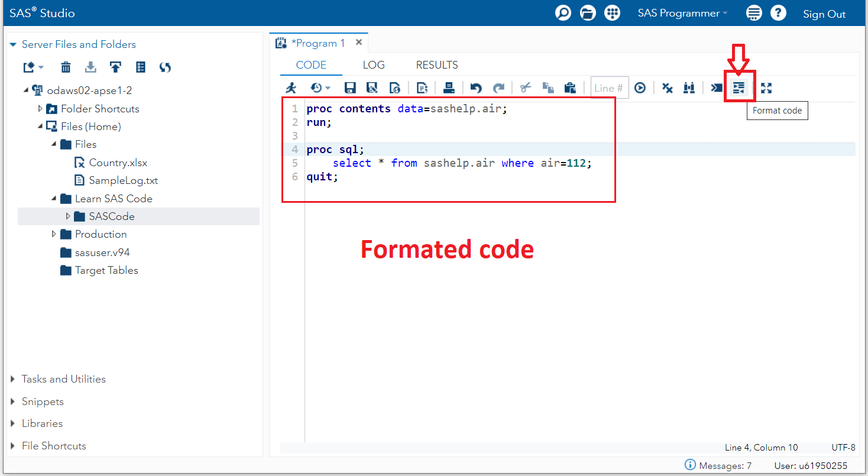This screenshot has height=476, width=868.
Task: Click the new options grid icon in header
Action: pyautogui.click(x=613, y=13)
